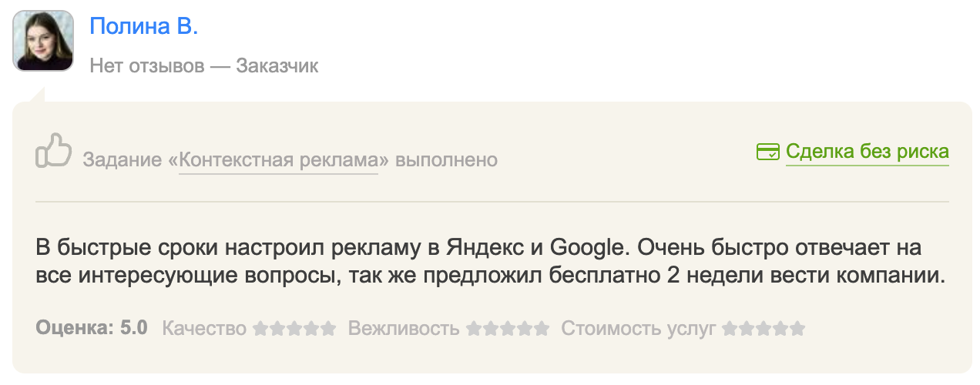The width and height of the screenshot is (980, 385).
Task: Click the card icon beside Сделка без риска
Action: tap(768, 152)
